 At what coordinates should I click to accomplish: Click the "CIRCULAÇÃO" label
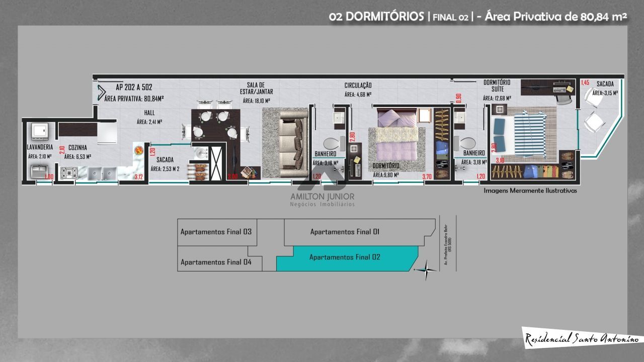click(x=358, y=85)
